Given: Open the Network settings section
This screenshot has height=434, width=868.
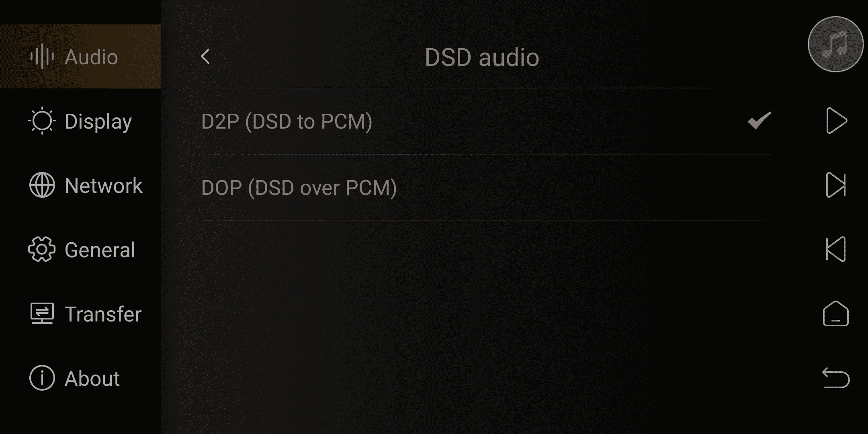Looking at the screenshot, I should (80, 185).
